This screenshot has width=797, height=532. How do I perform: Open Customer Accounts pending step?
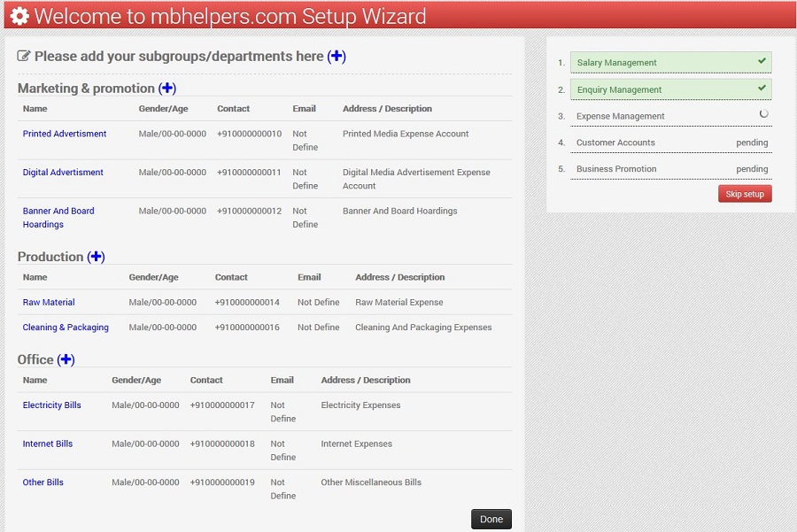(x=615, y=143)
